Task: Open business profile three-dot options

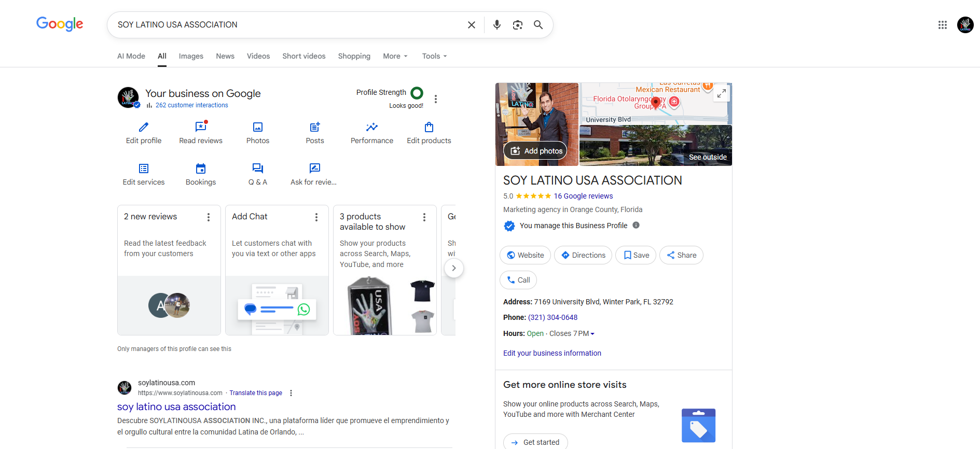Action: 436,99
